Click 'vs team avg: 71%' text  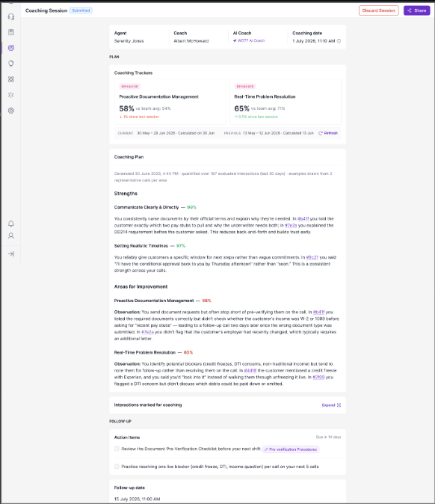click(268, 108)
